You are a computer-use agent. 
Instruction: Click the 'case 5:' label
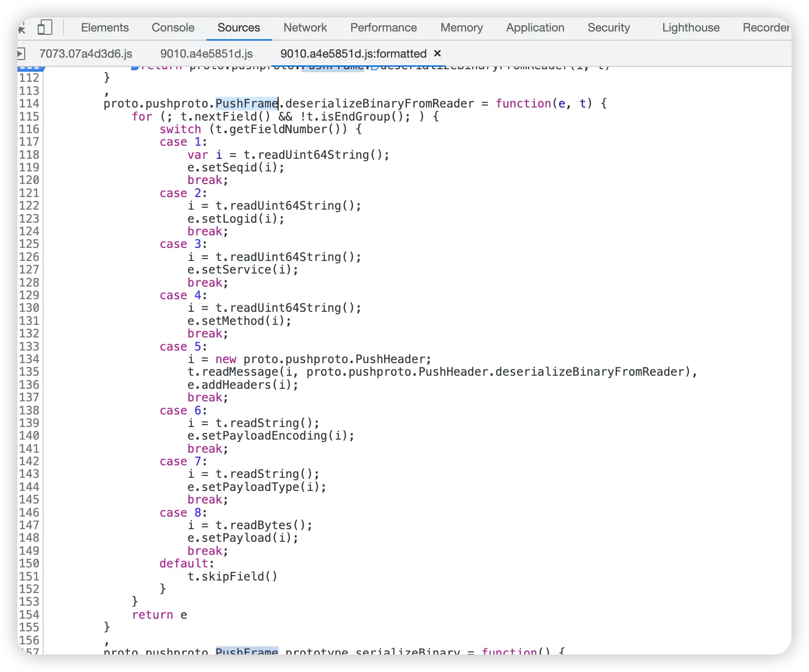(x=184, y=347)
